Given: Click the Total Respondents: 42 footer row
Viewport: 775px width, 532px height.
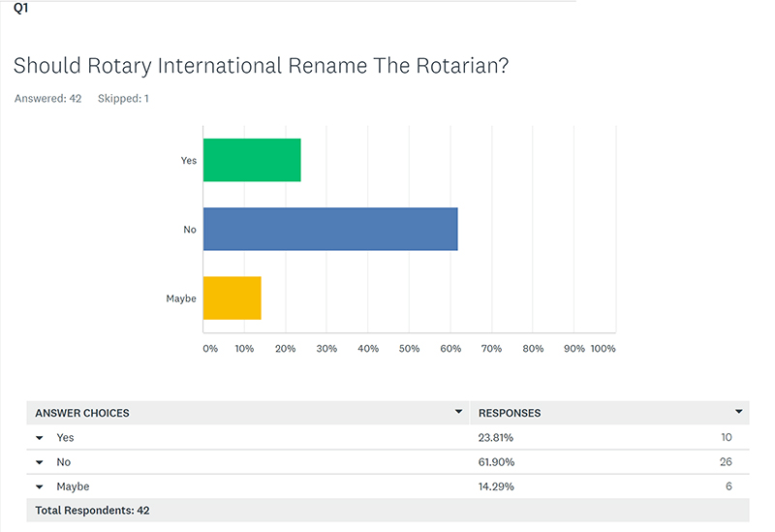Looking at the screenshot, I should click(92, 510).
